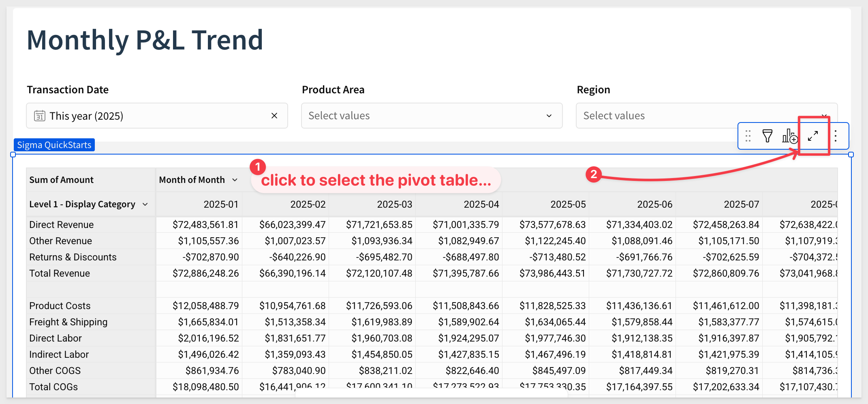Select cell $18,098,480.50 in Total COGs
Viewport: 868px width, 404px height.
[199, 387]
